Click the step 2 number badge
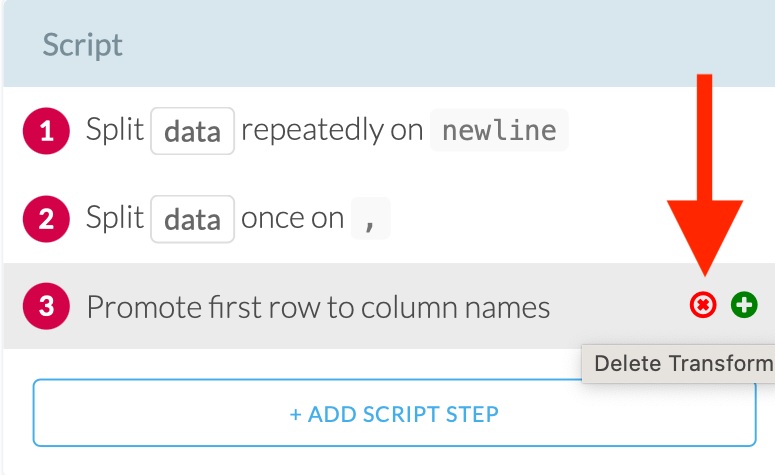The image size is (775, 475). click(46, 218)
